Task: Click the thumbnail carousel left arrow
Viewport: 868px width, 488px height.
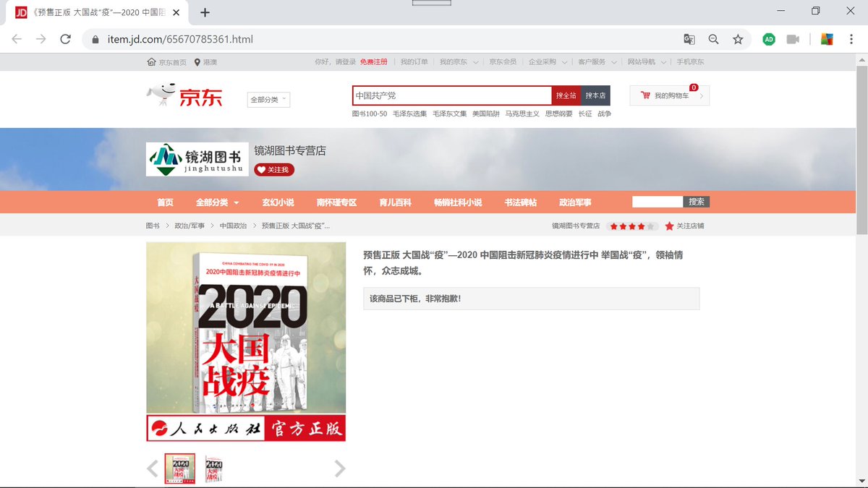Action: pos(153,468)
